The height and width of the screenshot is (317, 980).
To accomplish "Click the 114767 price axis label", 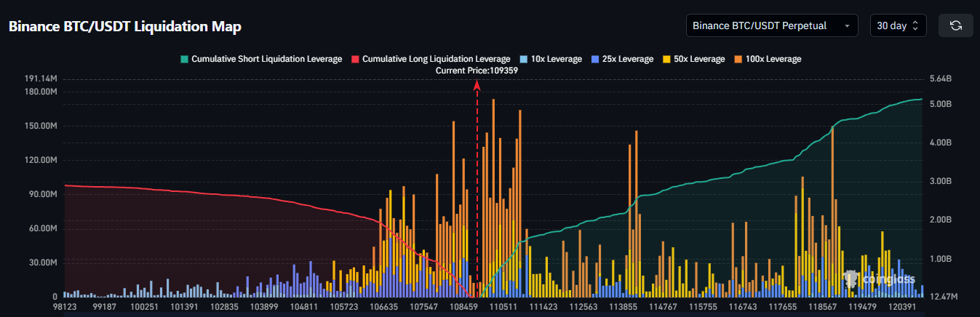I will click(x=664, y=308).
